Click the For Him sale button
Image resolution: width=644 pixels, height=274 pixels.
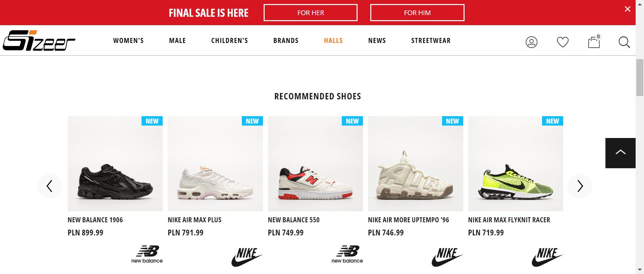417,13
